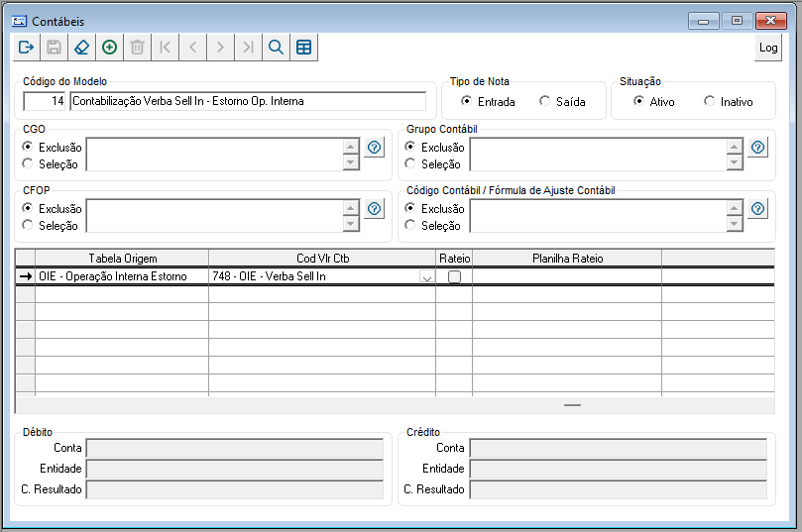Click the model description text field
Screen dimensions: 802x532
pyautogui.click(x=248, y=101)
